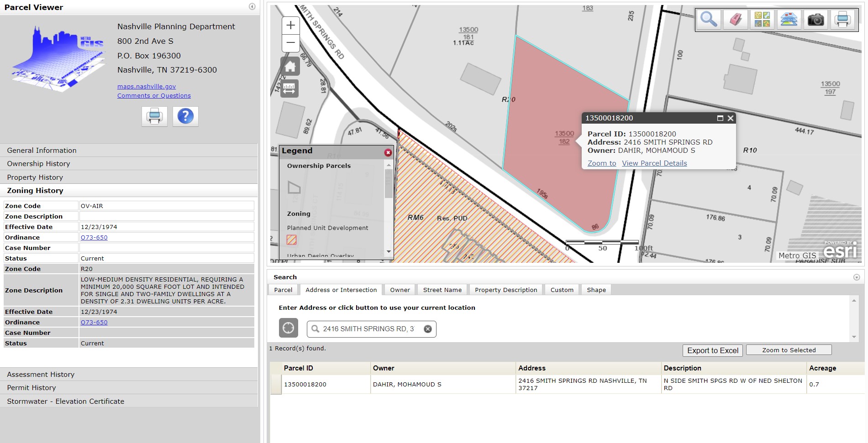Click the Planned Unit Development legend swatch
Viewport: 868px width, 443px height.
tap(292, 240)
